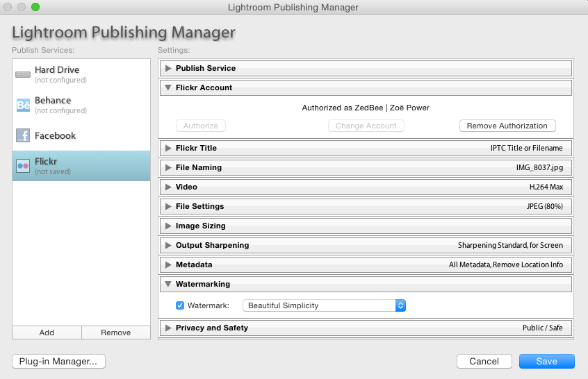Collapse the Watermarking section

[168, 285]
